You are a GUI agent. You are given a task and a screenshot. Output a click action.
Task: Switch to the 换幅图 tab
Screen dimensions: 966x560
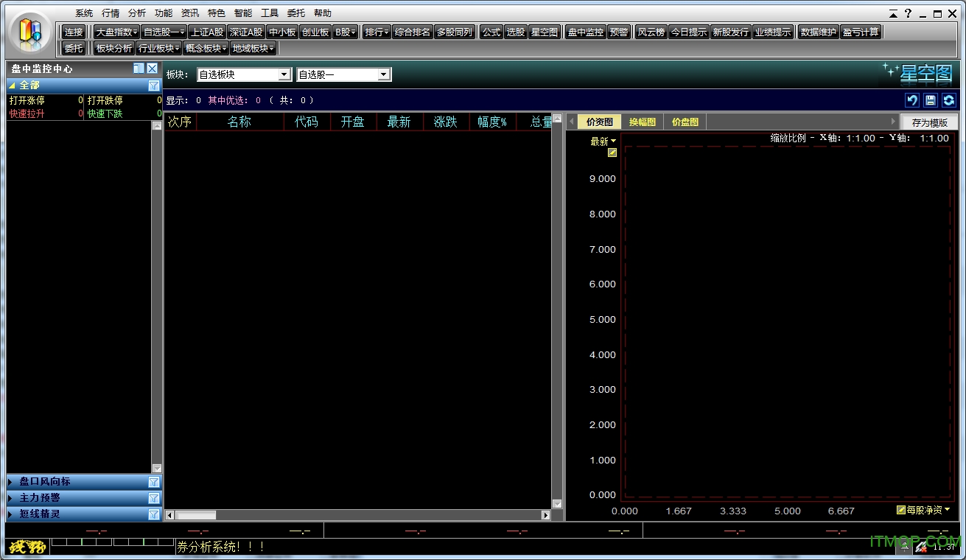tap(642, 122)
